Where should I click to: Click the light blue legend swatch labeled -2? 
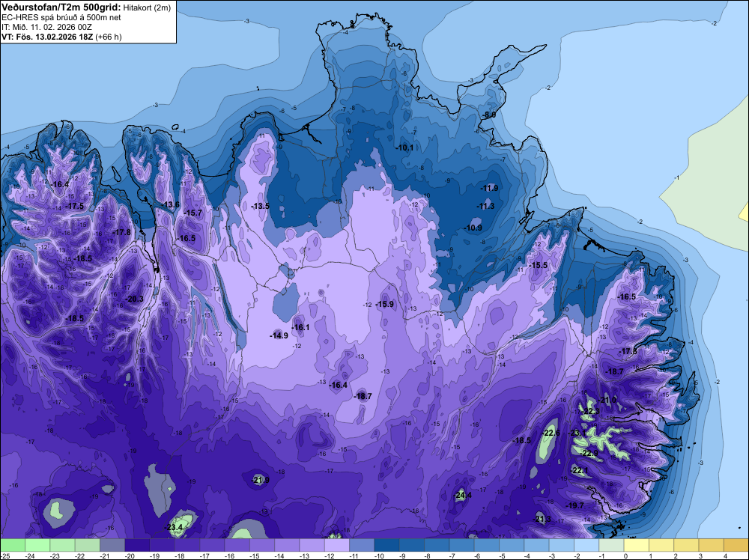tap(586, 545)
